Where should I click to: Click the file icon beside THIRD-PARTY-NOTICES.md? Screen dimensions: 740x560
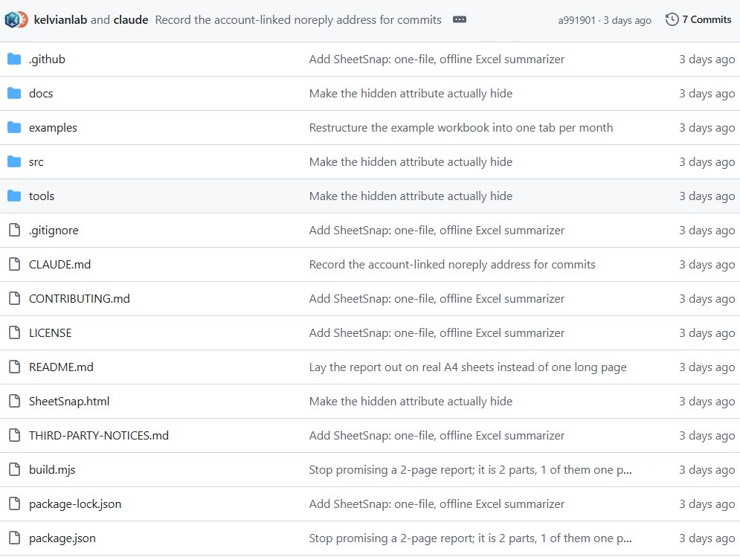point(15,436)
